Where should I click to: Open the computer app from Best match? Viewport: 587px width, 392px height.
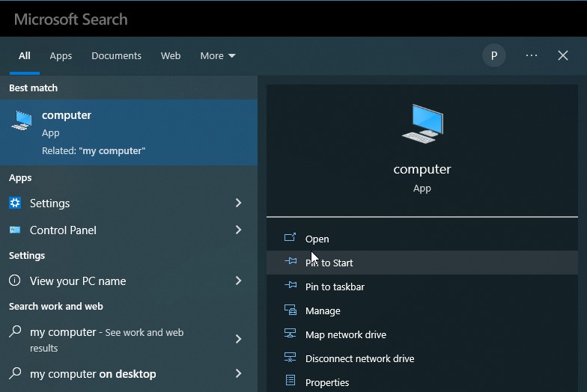point(129,132)
